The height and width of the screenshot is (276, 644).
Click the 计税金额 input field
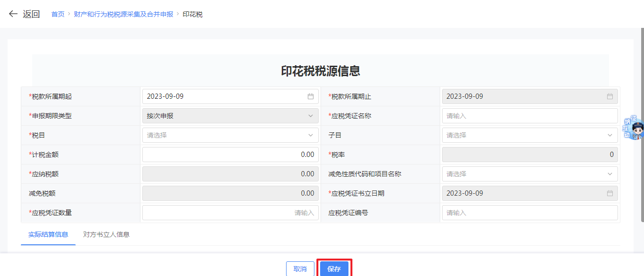230,155
